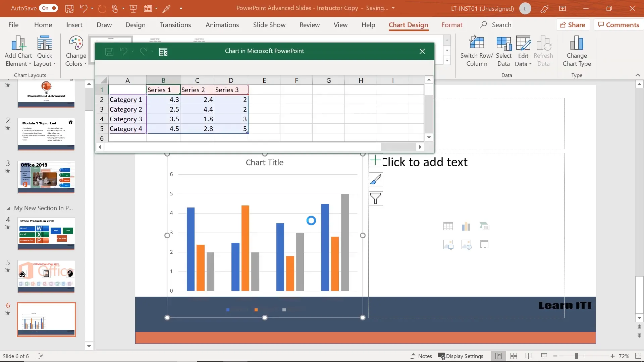
Task: Open the Customize Quick Access Toolbar dropdown
Action: tap(181, 8)
